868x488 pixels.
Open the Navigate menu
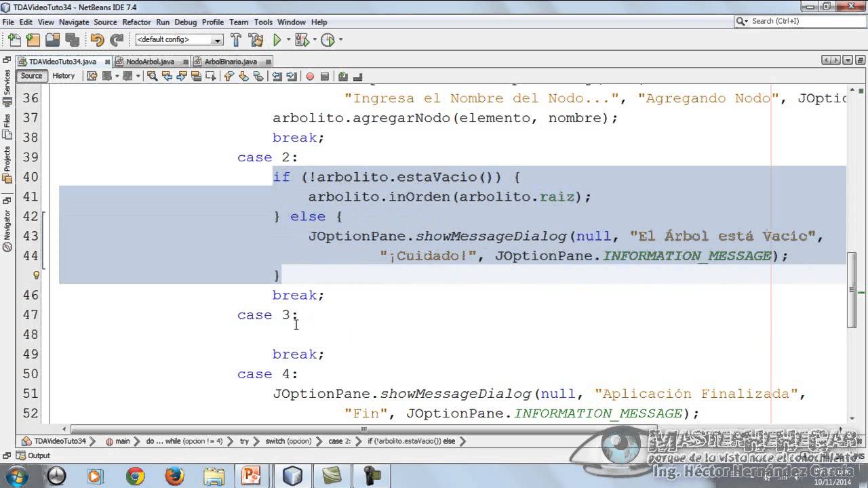pyautogui.click(x=73, y=22)
